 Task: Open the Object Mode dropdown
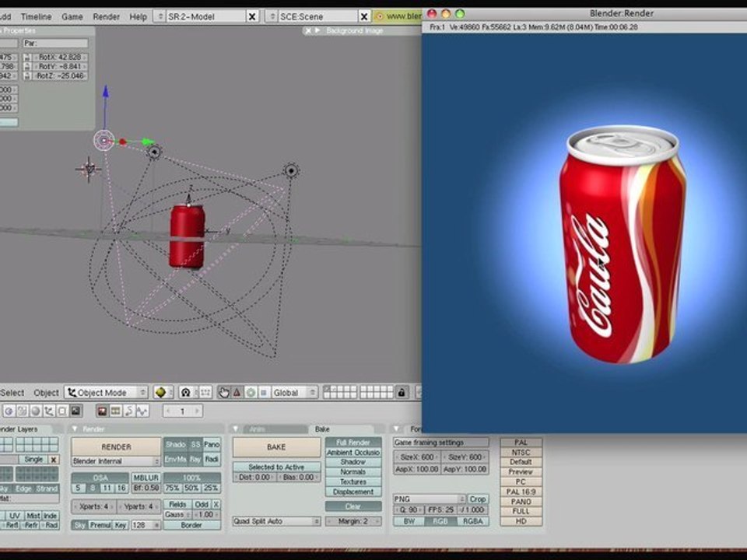click(107, 392)
